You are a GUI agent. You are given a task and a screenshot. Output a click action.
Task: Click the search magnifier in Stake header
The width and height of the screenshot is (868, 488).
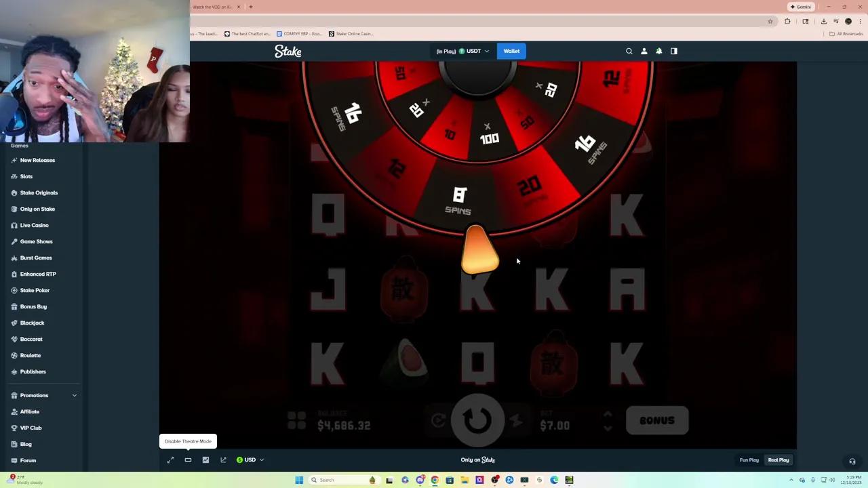(629, 51)
